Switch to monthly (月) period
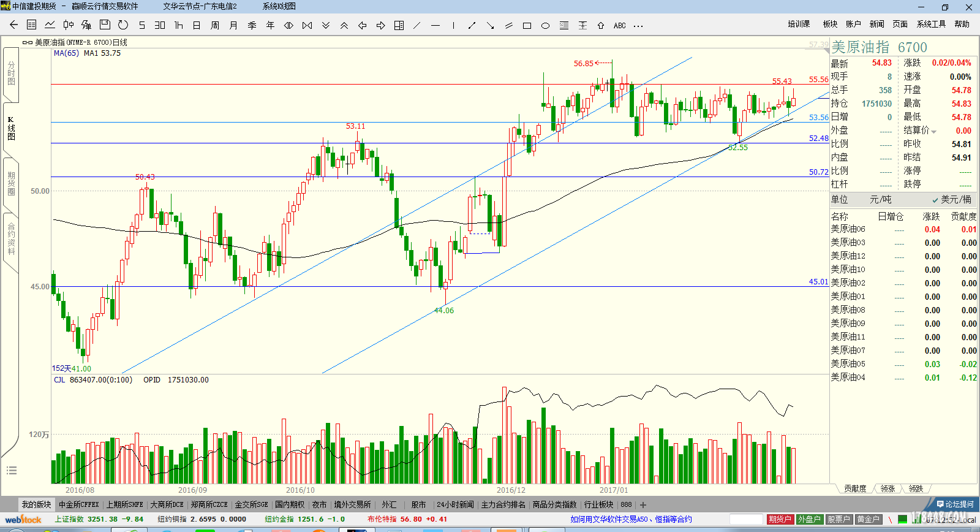 pos(233,25)
